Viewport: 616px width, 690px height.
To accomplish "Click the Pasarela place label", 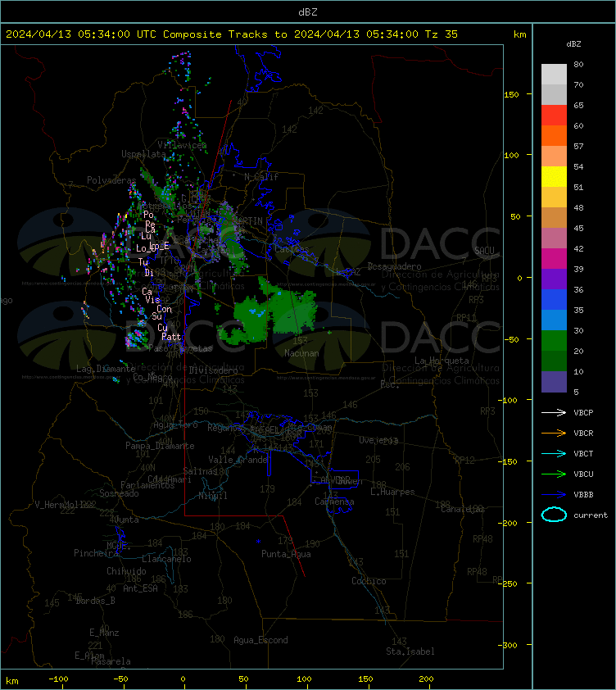I will 111,661.
